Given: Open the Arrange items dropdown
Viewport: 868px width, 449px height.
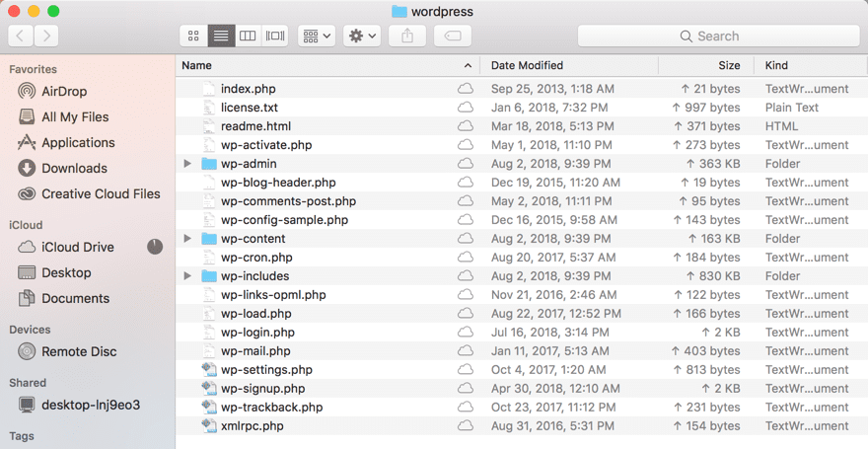Looking at the screenshot, I should coord(317,36).
